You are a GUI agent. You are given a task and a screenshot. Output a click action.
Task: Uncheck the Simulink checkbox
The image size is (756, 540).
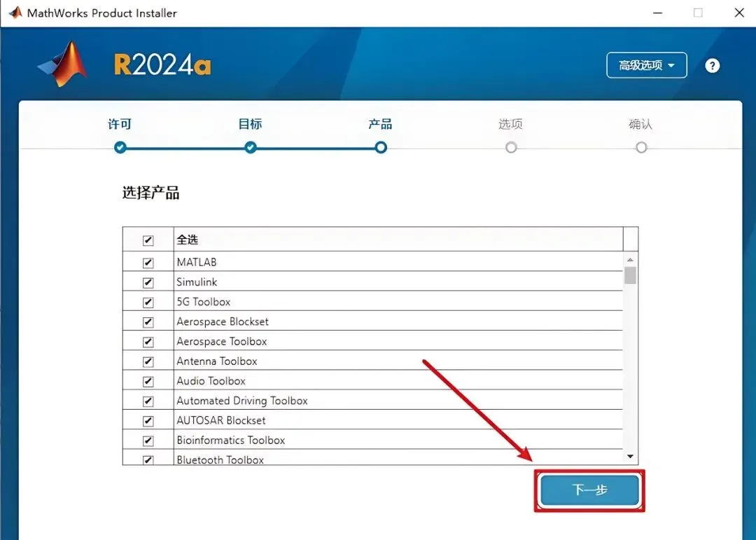148,282
